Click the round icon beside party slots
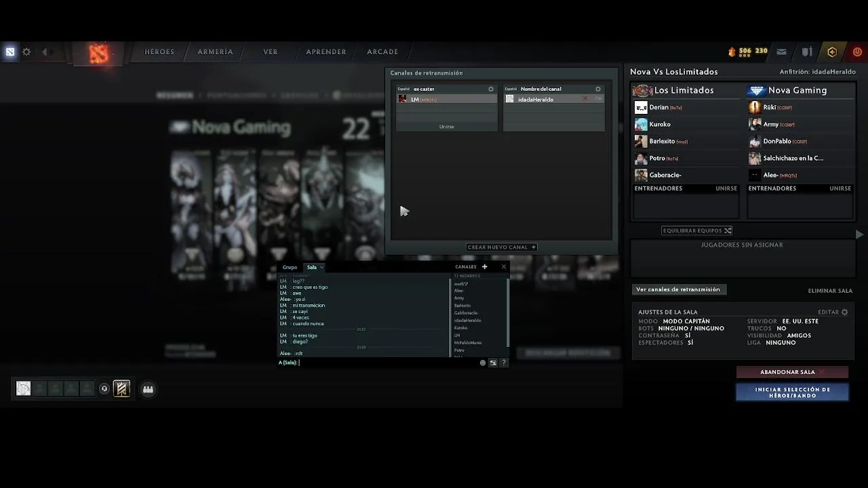 pyautogui.click(x=104, y=389)
